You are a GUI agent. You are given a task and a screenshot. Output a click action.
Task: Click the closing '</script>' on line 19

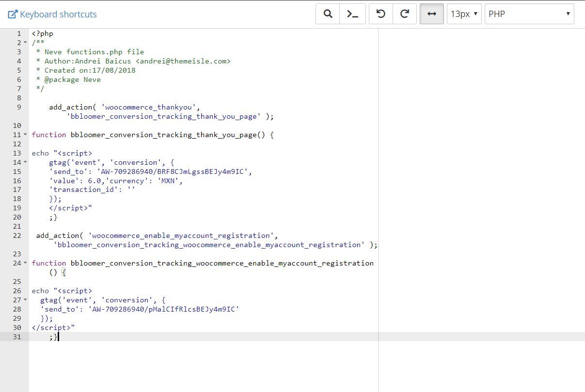click(x=68, y=208)
